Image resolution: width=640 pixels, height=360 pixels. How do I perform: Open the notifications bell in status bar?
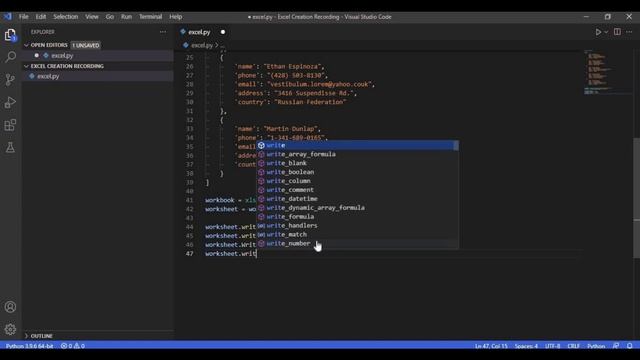[630, 346]
